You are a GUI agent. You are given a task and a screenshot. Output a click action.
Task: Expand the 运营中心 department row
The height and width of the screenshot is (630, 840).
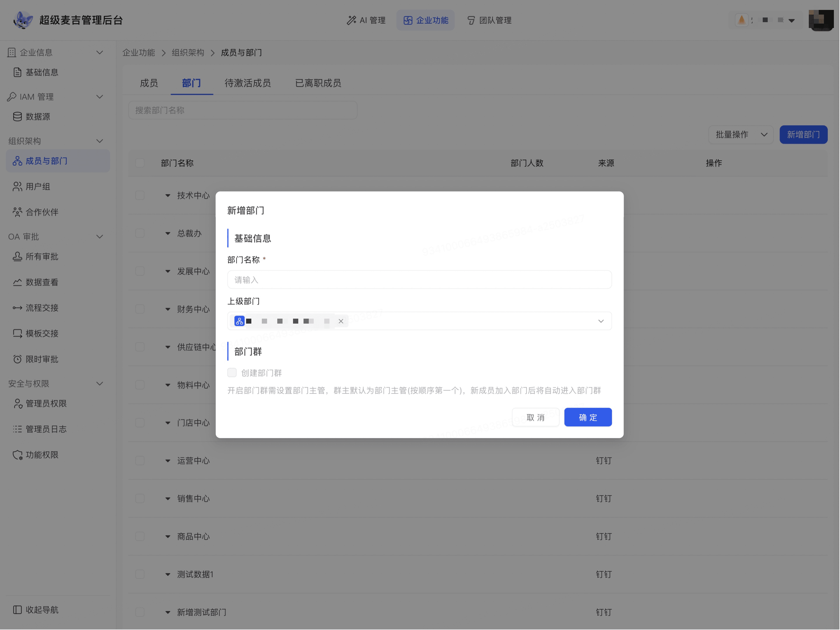pos(167,461)
